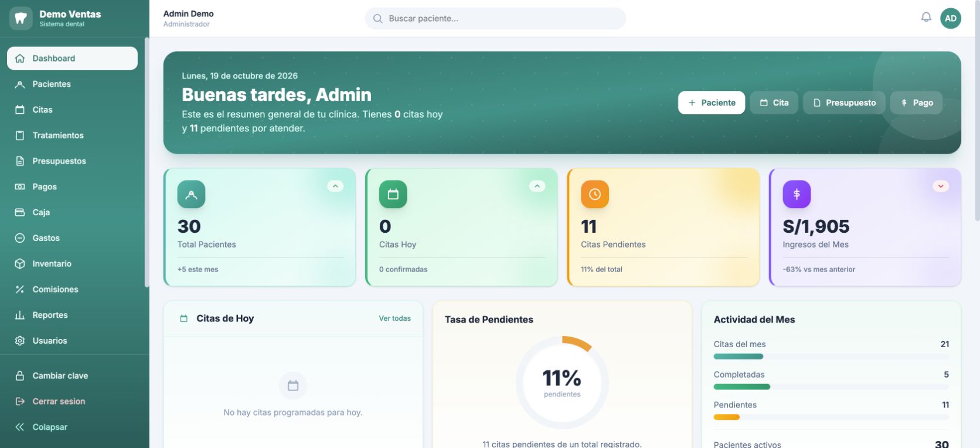The height and width of the screenshot is (448, 980).
Task: Select Cambiar clave option
Action: [72, 376]
